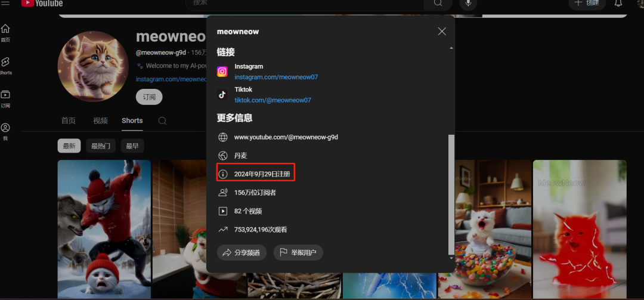
Task: Click the 订阅 subscribe button
Action: [149, 97]
